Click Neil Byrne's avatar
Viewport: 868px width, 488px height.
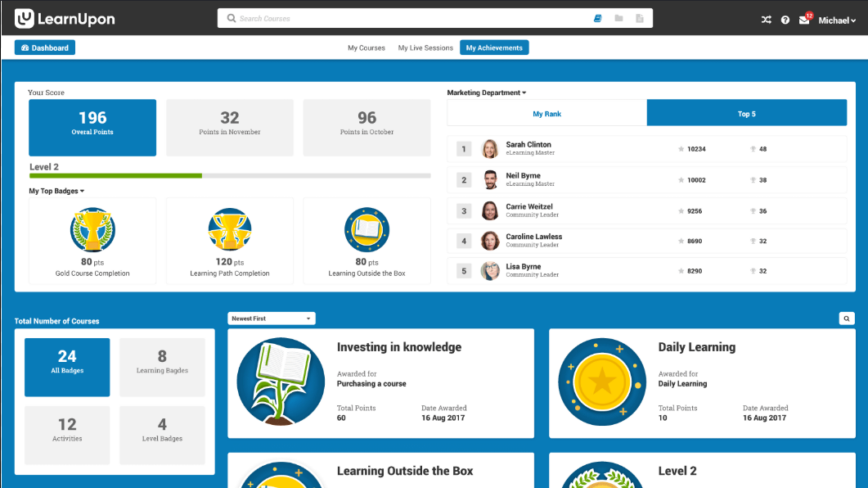pos(490,180)
